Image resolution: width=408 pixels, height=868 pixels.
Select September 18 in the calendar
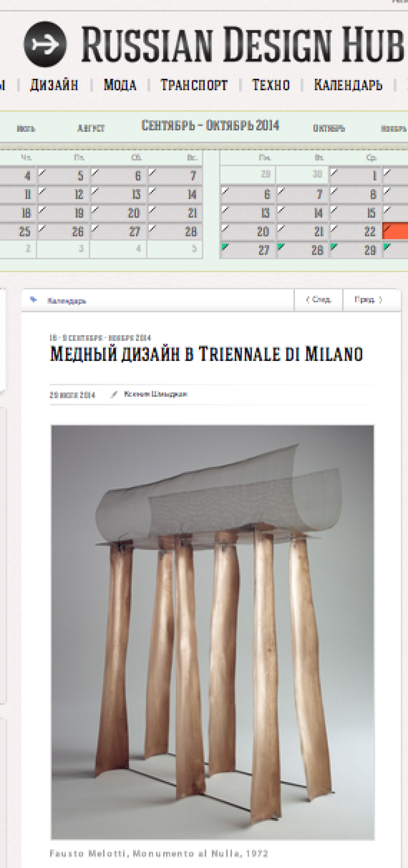18,213
